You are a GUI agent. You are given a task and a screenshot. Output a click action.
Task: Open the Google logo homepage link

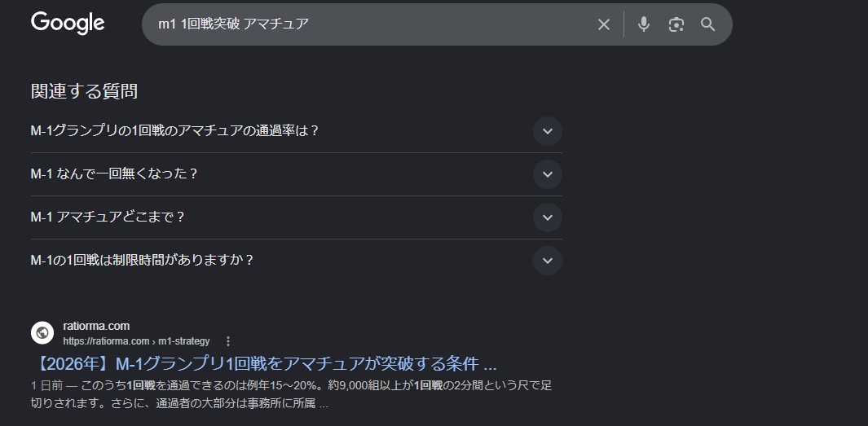click(68, 24)
